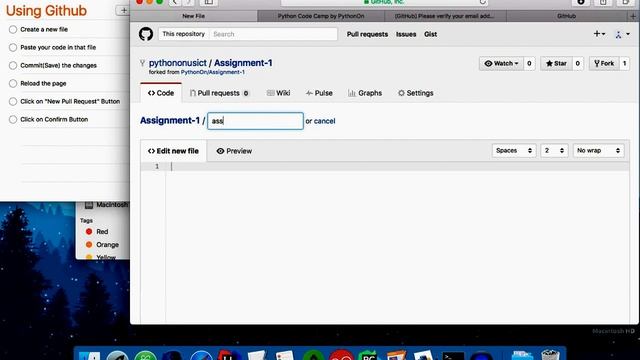
Task: Open Terminal from the Dock
Action: [453, 355]
